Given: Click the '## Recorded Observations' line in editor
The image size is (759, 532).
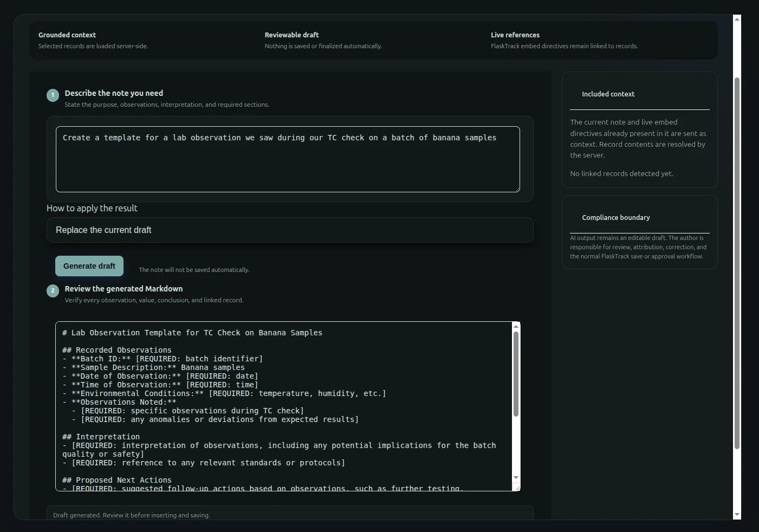Looking at the screenshot, I should click(x=117, y=350).
